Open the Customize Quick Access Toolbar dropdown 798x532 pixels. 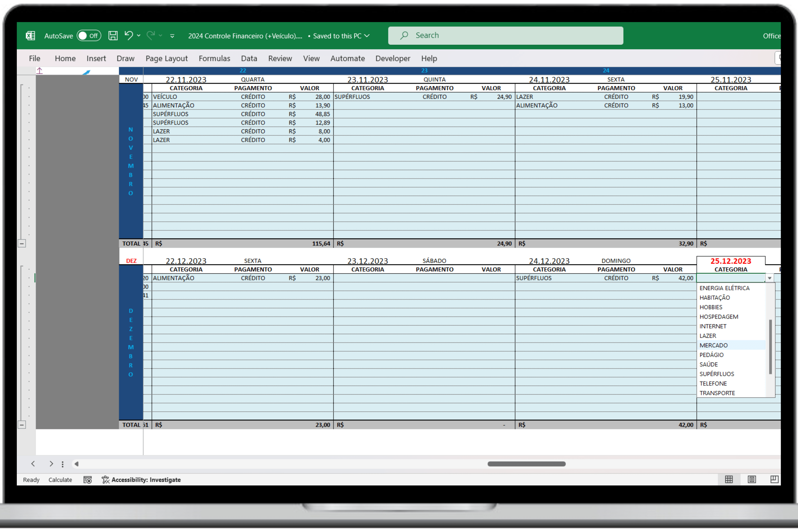172,36
